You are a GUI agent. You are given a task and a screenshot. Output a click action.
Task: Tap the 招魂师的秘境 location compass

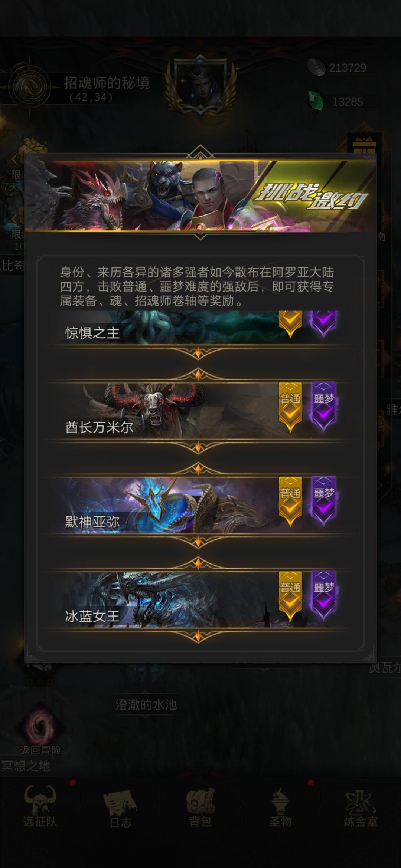point(29,86)
